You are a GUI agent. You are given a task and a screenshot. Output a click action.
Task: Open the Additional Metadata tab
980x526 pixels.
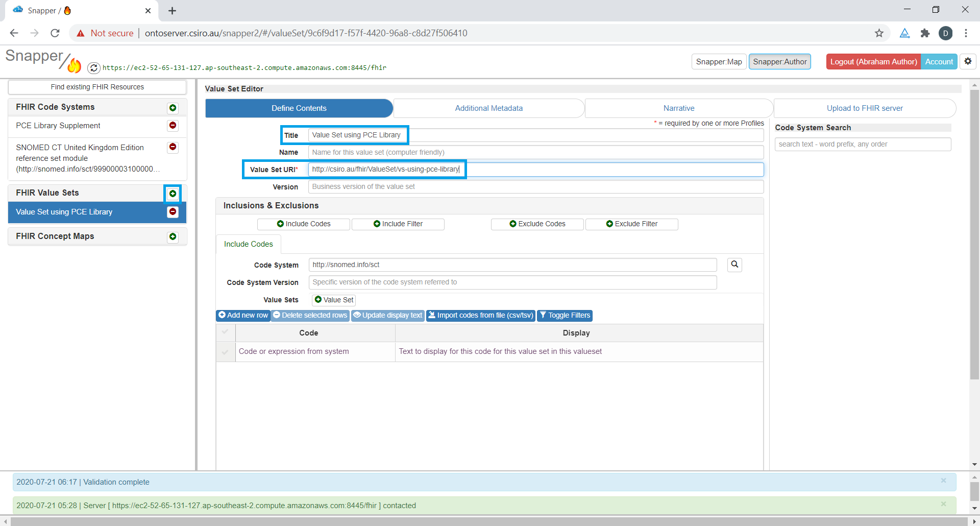click(488, 108)
